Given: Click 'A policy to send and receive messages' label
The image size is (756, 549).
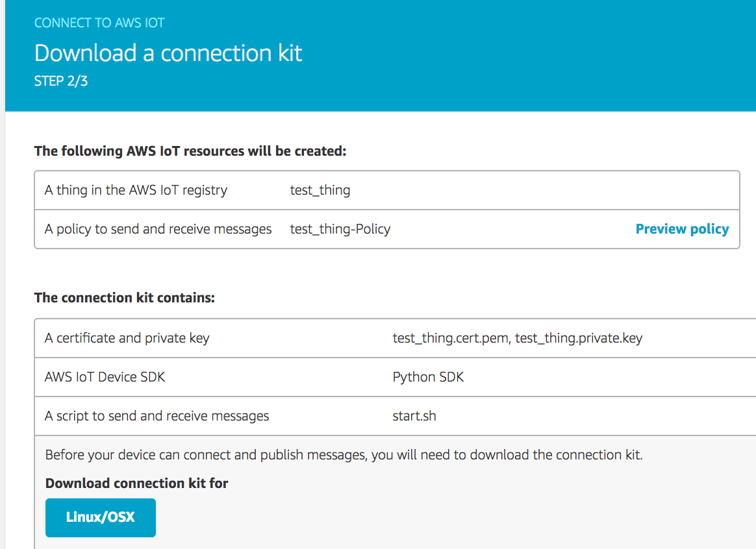Looking at the screenshot, I should (x=158, y=229).
